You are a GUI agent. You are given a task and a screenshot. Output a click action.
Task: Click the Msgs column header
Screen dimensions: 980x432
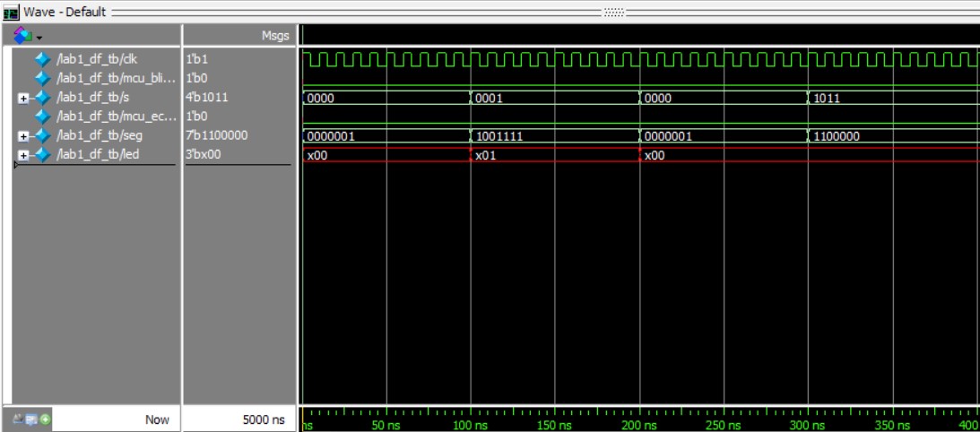click(275, 36)
